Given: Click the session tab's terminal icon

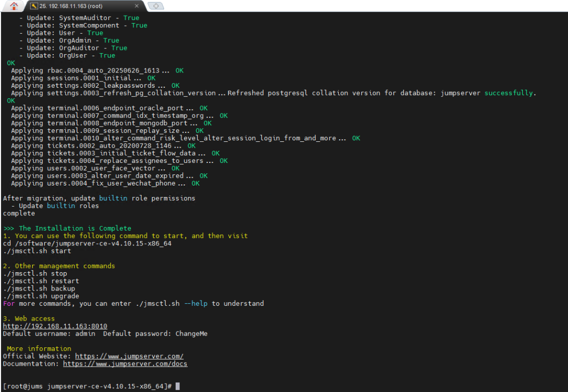Looking at the screenshot, I should [34, 6].
